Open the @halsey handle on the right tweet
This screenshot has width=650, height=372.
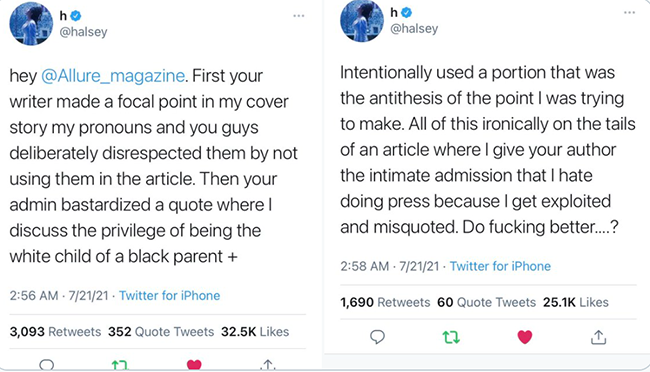tap(414, 29)
